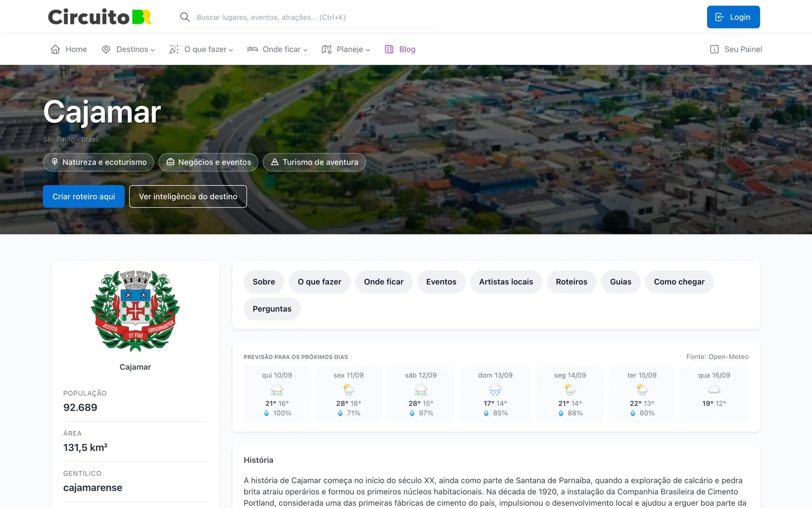Click the tree icon in Natureza e ecoturismo
Image resolution: width=812 pixels, height=508 pixels.
[x=55, y=162]
